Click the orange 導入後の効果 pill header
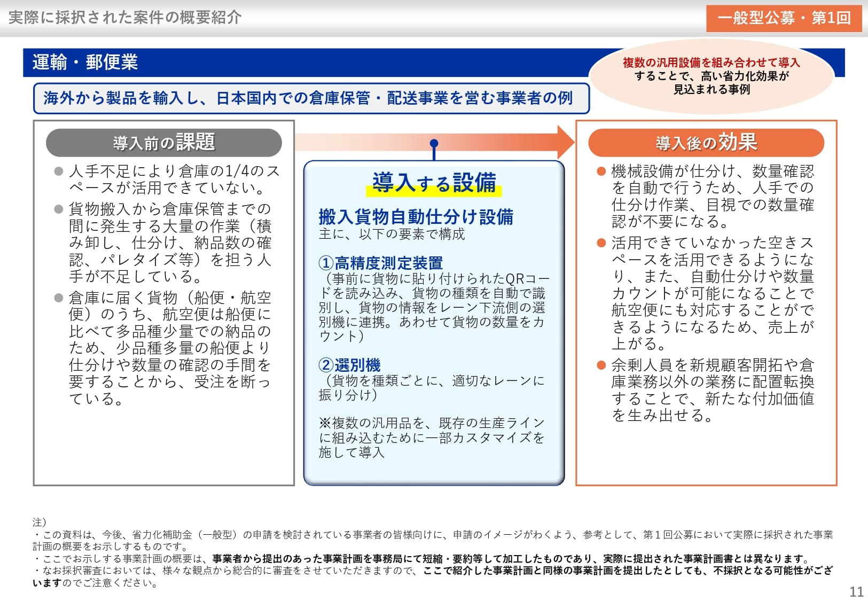Viewport: 868px width, 601px height. [x=706, y=143]
